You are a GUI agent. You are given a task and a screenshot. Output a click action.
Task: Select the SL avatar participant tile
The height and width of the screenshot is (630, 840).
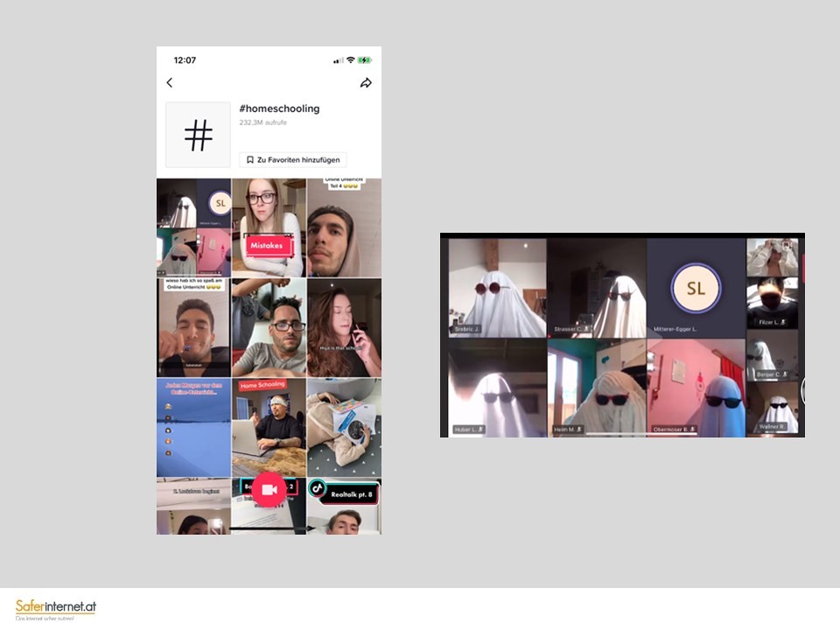(x=696, y=288)
